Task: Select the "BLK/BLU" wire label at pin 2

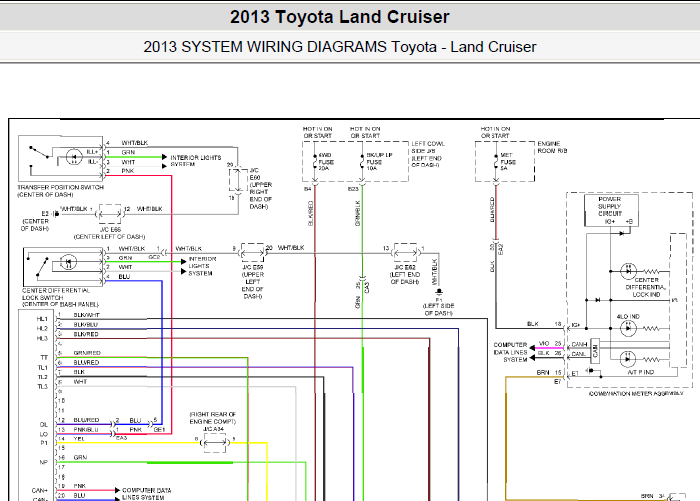Action: (85, 325)
